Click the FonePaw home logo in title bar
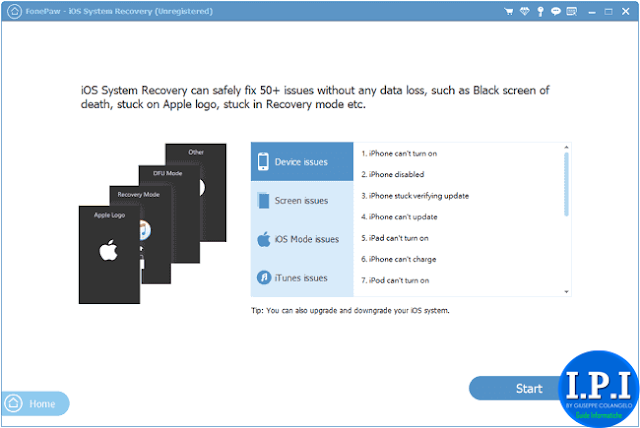The width and height of the screenshot is (640, 428). pyautogui.click(x=14, y=11)
